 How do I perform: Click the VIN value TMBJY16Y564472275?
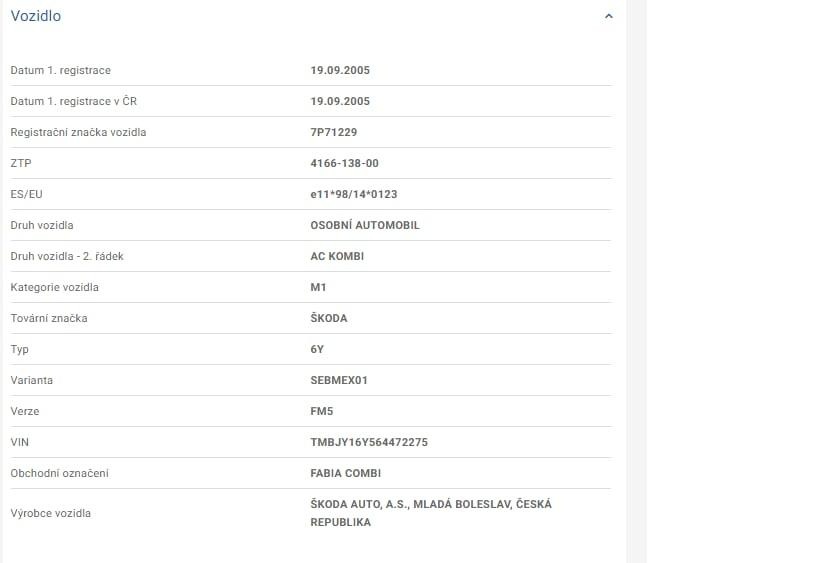(x=369, y=442)
